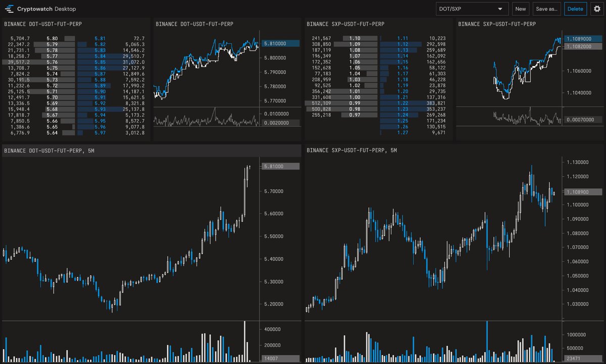Click SXP bid size 500,828
606x364 pixels.
(x=322, y=109)
